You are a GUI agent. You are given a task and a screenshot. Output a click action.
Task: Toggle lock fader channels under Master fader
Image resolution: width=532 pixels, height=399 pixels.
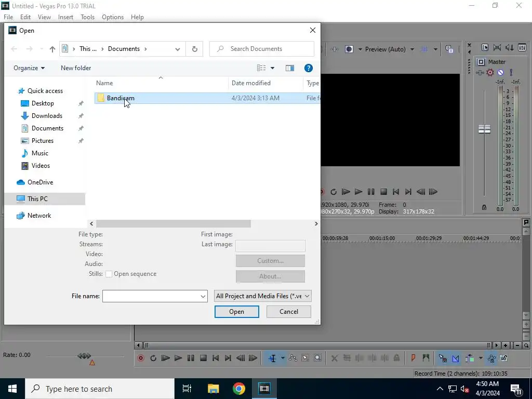tap(484, 207)
